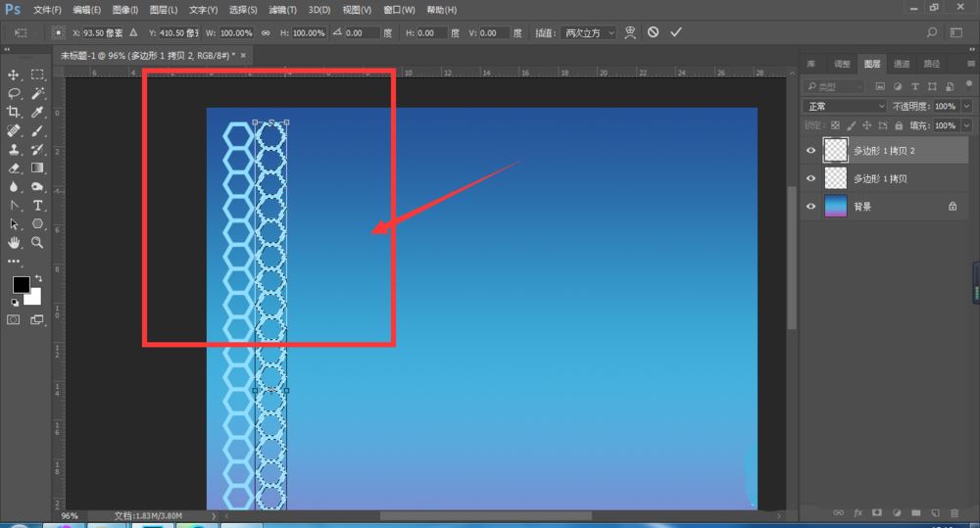Select the Pen tool
The height and width of the screenshot is (528, 980).
pos(13,206)
